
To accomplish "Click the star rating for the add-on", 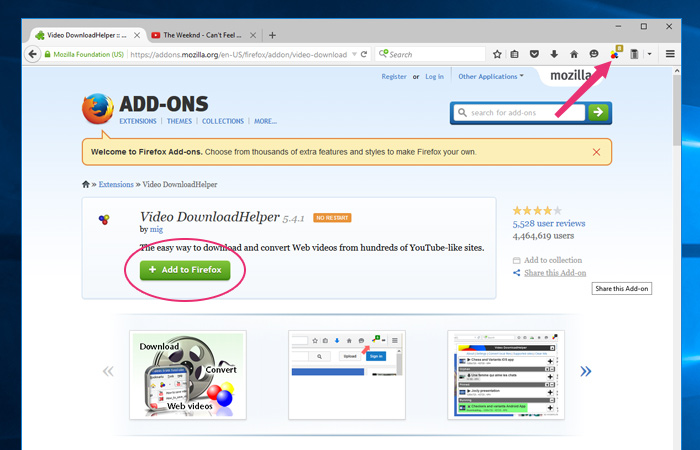I will click(x=537, y=210).
